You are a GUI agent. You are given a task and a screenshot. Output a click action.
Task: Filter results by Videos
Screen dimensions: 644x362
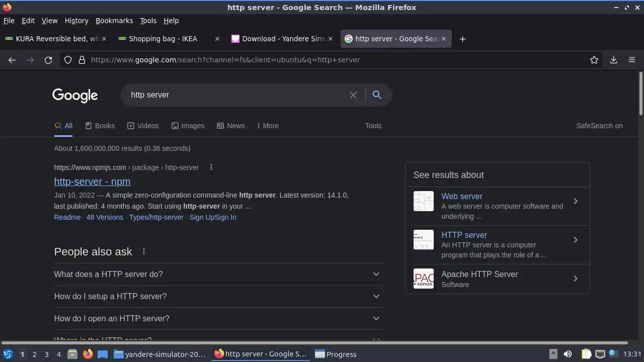click(x=143, y=126)
